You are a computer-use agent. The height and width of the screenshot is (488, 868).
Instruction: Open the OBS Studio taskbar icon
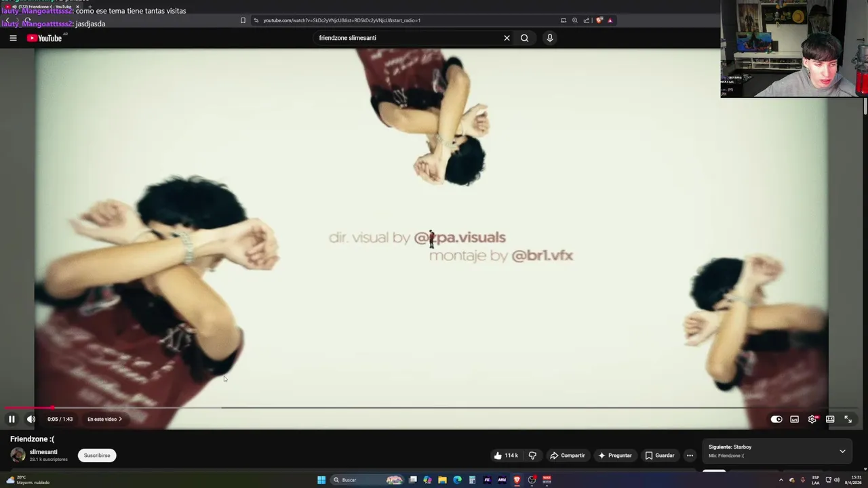[x=532, y=480]
